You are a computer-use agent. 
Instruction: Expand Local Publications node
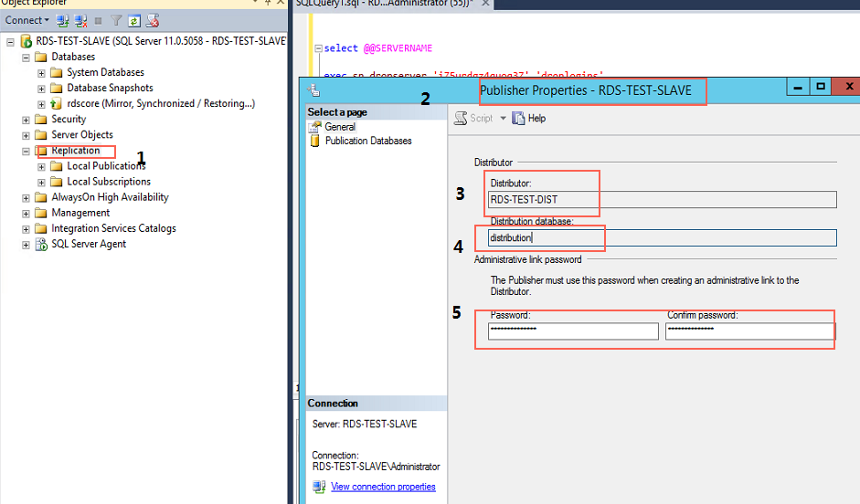pos(41,166)
